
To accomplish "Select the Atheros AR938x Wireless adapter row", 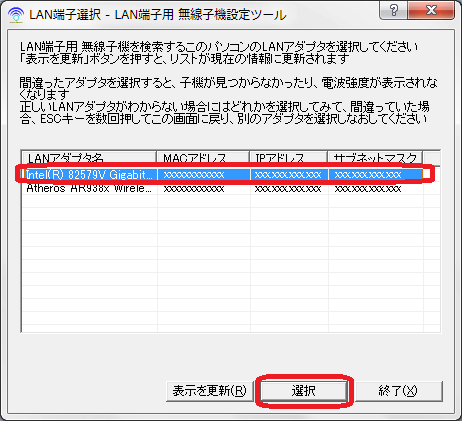I will click(x=223, y=189).
